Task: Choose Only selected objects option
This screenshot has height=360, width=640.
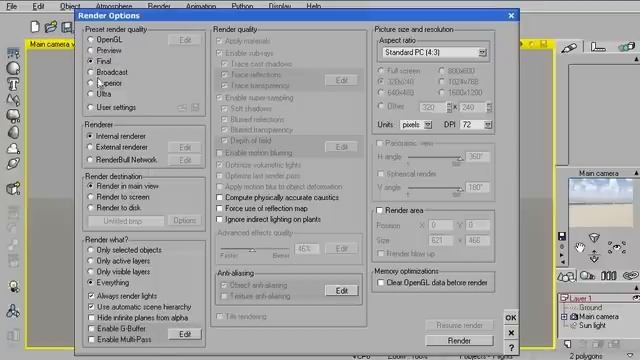Action: tap(91, 250)
